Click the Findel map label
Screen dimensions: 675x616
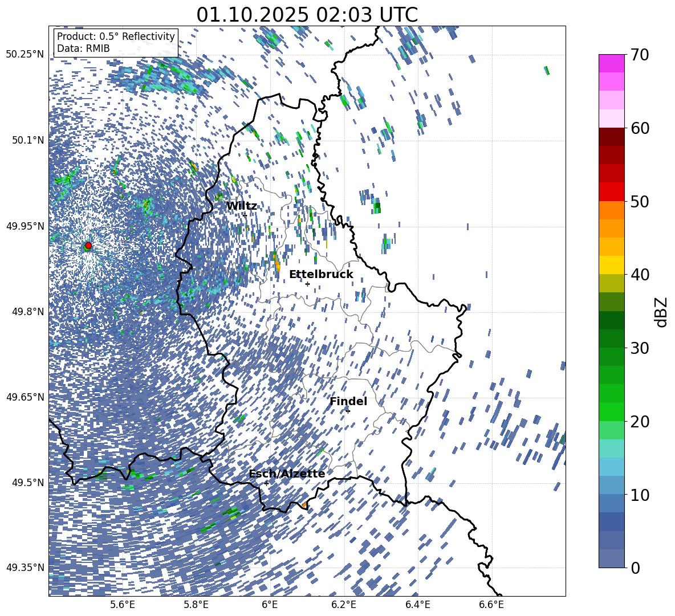[348, 401]
